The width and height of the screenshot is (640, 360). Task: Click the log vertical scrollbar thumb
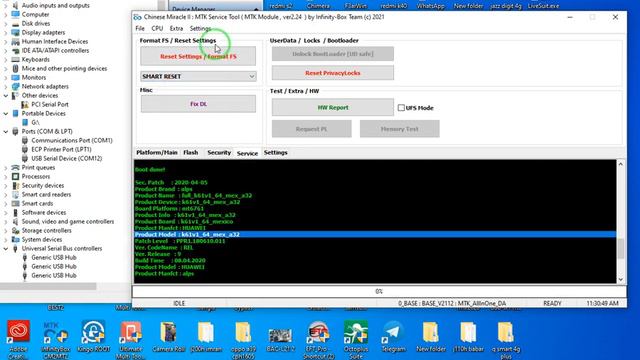621,249
